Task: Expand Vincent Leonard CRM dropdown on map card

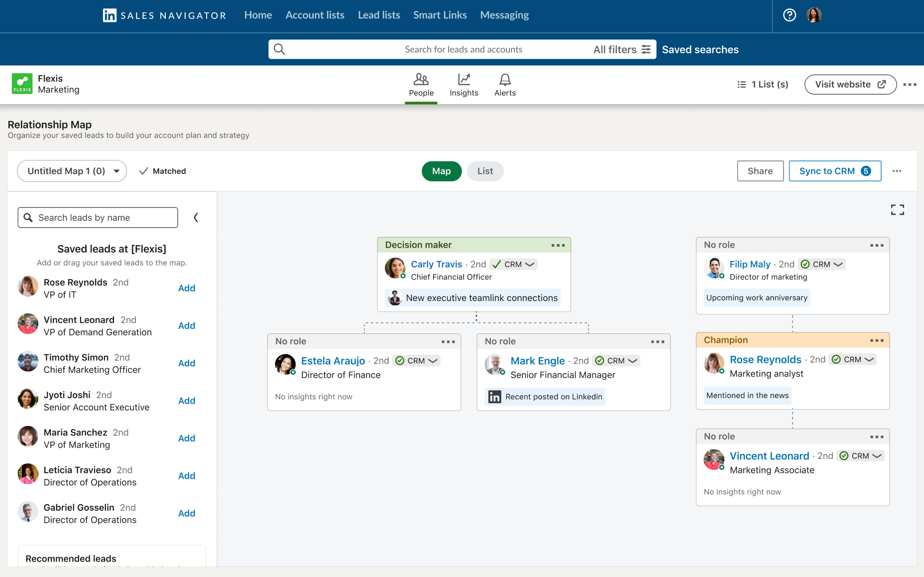Action: [860, 456]
